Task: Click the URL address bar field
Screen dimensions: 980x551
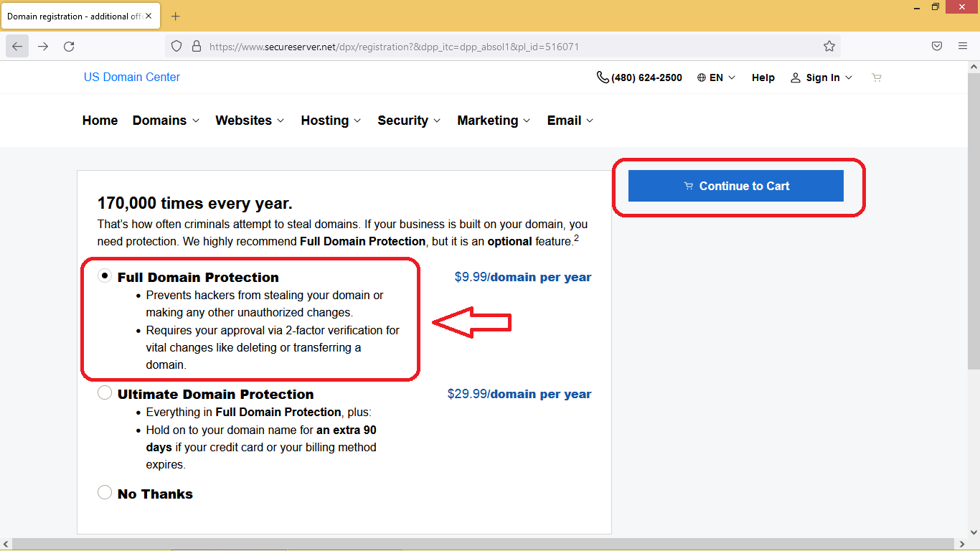Action: click(502, 47)
